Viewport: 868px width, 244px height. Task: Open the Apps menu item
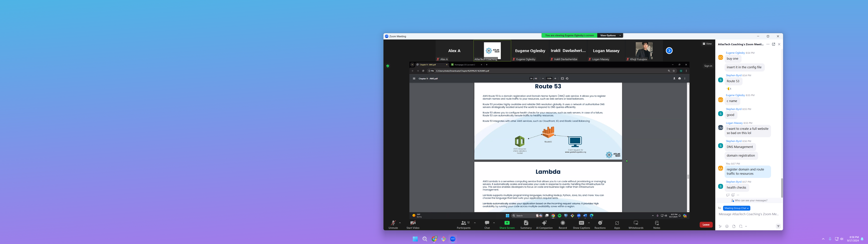[617, 223]
